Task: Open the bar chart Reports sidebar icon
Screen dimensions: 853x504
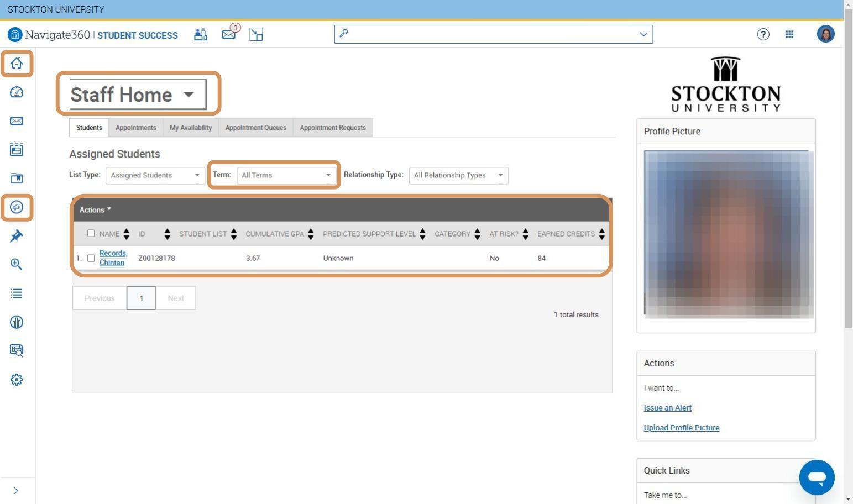Action: coord(17,322)
